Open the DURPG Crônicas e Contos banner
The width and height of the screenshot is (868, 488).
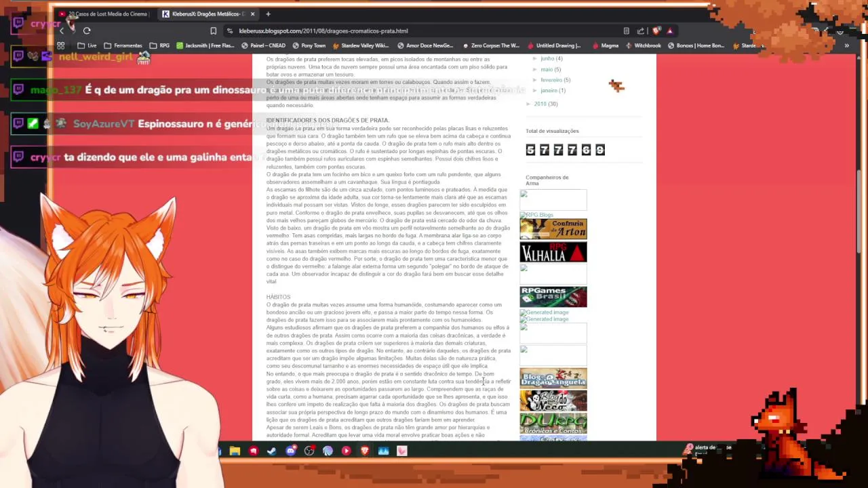(x=553, y=424)
